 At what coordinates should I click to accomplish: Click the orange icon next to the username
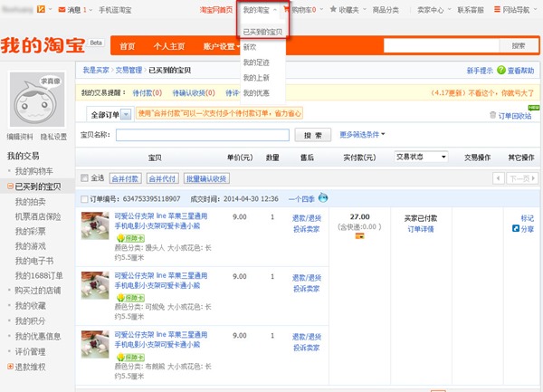[x=41, y=9]
